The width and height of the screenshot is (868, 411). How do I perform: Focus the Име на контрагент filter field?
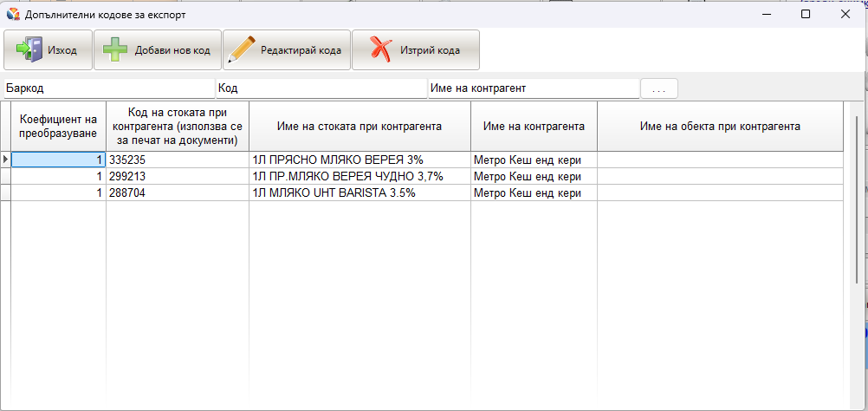pyautogui.click(x=532, y=88)
